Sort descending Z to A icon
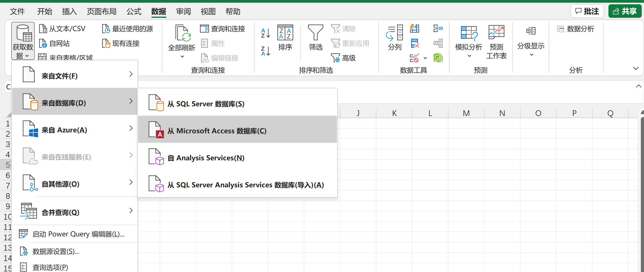This screenshot has height=272, width=644. (265, 51)
